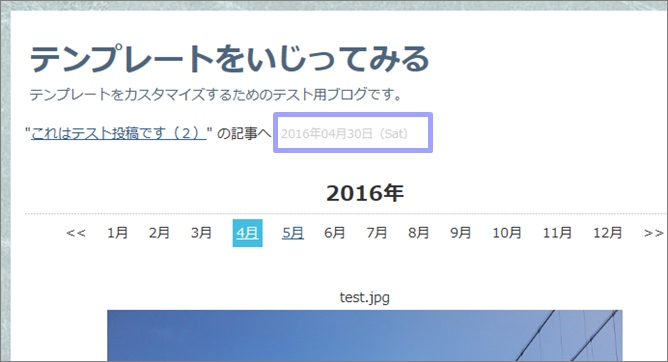Click the の記事へ text
Viewport: 668px width, 362px height.
[x=244, y=133]
